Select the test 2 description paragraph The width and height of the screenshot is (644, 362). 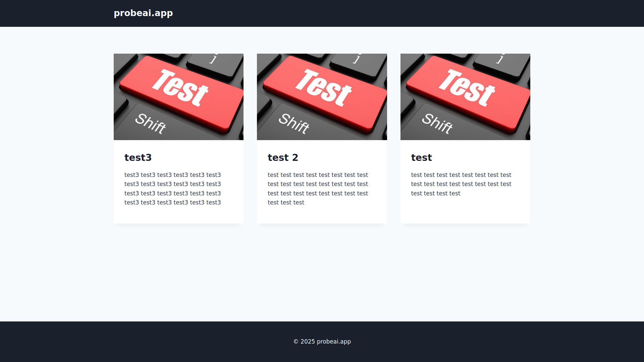coord(318,189)
